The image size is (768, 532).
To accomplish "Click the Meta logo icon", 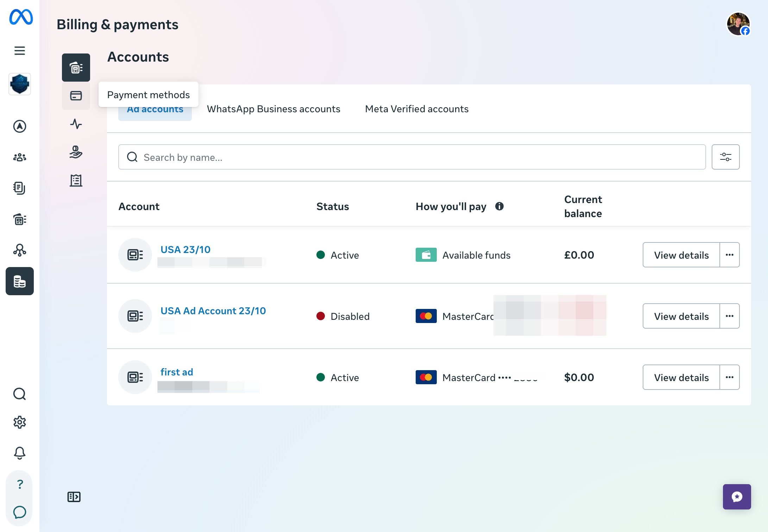I will (21, 17).
